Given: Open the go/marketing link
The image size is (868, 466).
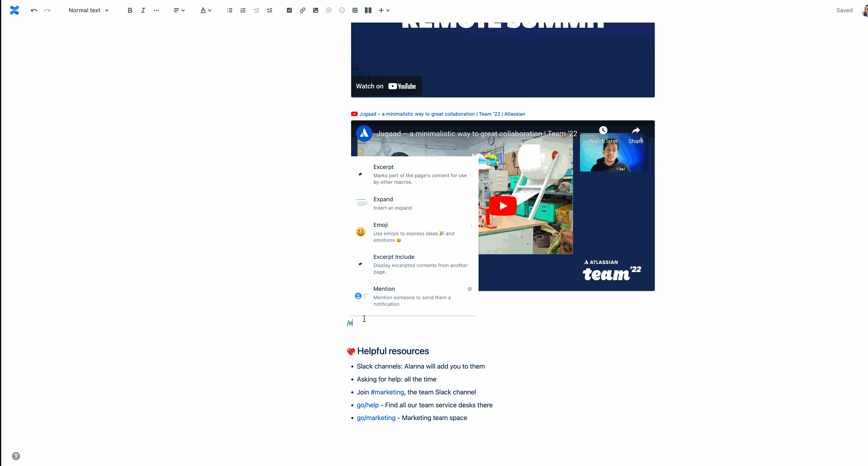Looking at the screenshot, I should 376,418.
